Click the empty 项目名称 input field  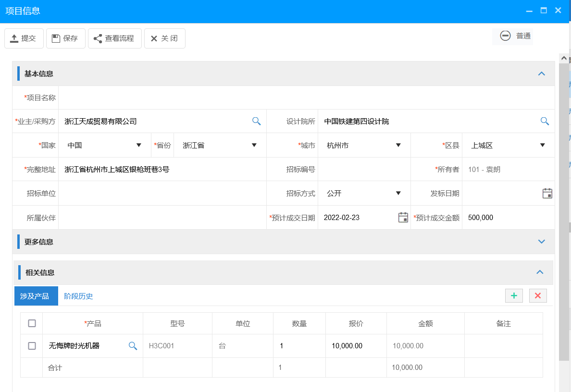[306, 98]
